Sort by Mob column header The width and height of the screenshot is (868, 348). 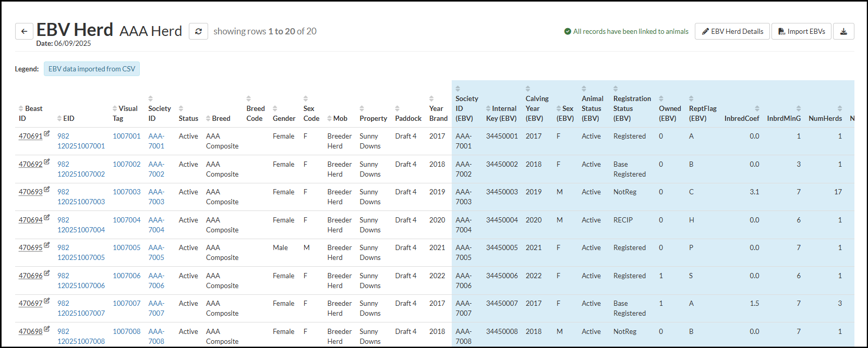[337, 119]
